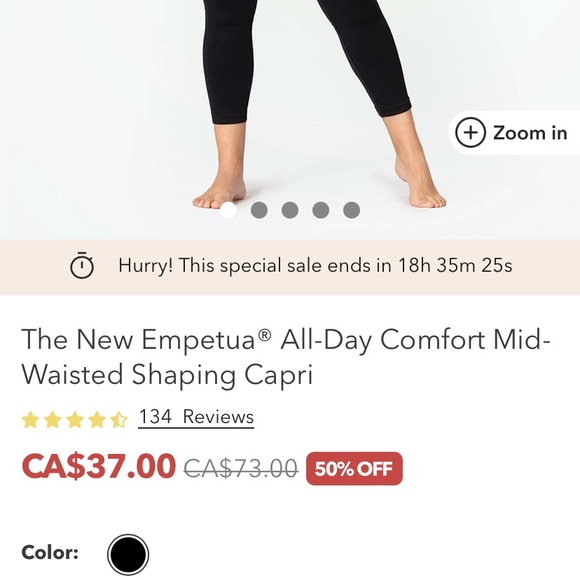Click the stopwatch icon in sale banner
The height and width of the screenshot is (580, 580).
82,265
